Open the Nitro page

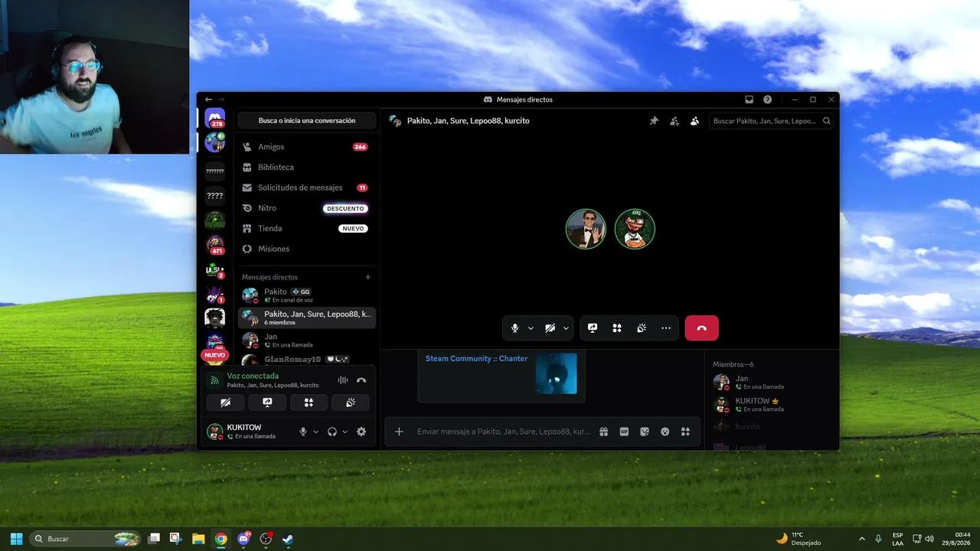[307, 208]
